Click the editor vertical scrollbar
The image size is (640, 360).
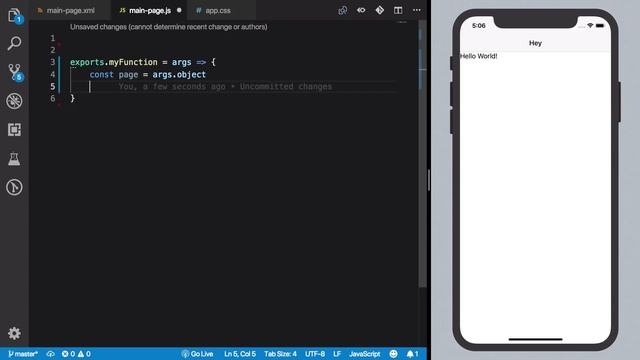(422, 155)
